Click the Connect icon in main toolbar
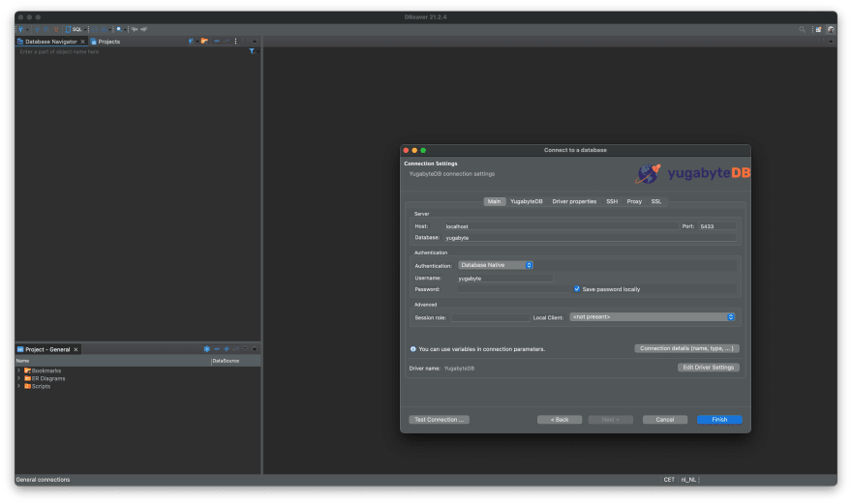This screenshot has width=852, height=504. coord(38,29)
